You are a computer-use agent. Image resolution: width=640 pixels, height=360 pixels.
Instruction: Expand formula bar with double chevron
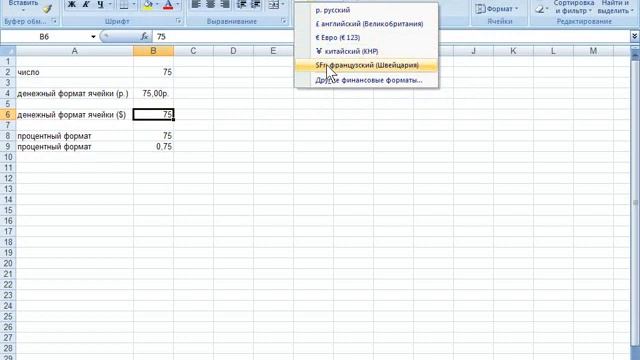click(x=634, y=37)
